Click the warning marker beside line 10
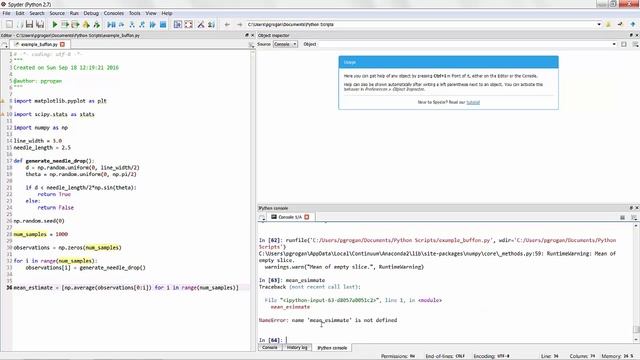 coord(2,114)
